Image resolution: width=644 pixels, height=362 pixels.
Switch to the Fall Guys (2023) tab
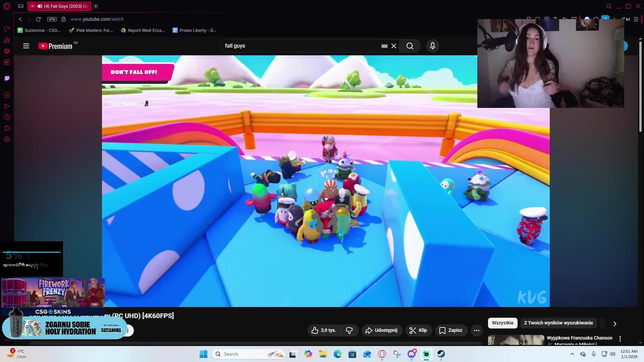[x=58, y=6]
